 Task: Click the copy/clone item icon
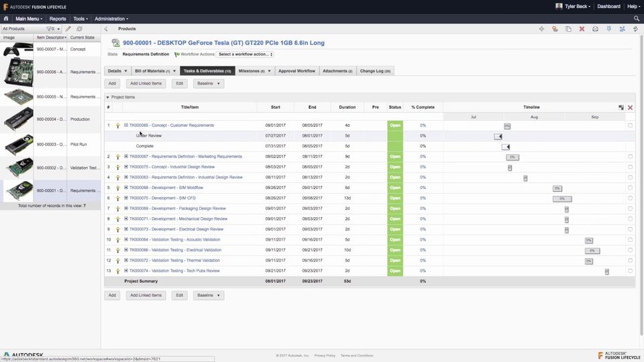[568, 29]
